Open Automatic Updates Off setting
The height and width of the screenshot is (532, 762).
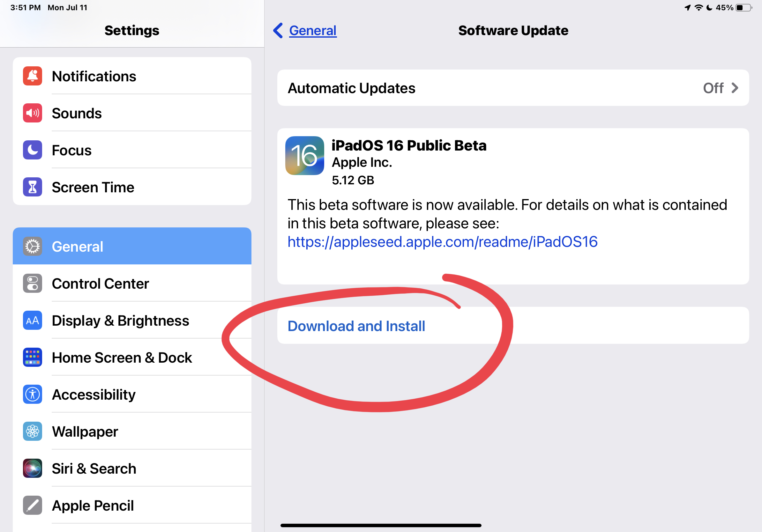coord(513,88)
